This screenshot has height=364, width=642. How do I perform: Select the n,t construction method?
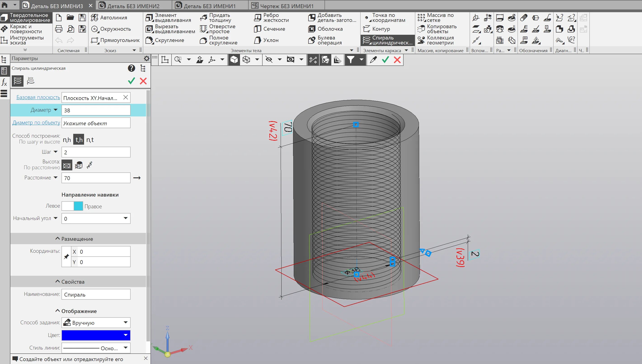(90, 140)
